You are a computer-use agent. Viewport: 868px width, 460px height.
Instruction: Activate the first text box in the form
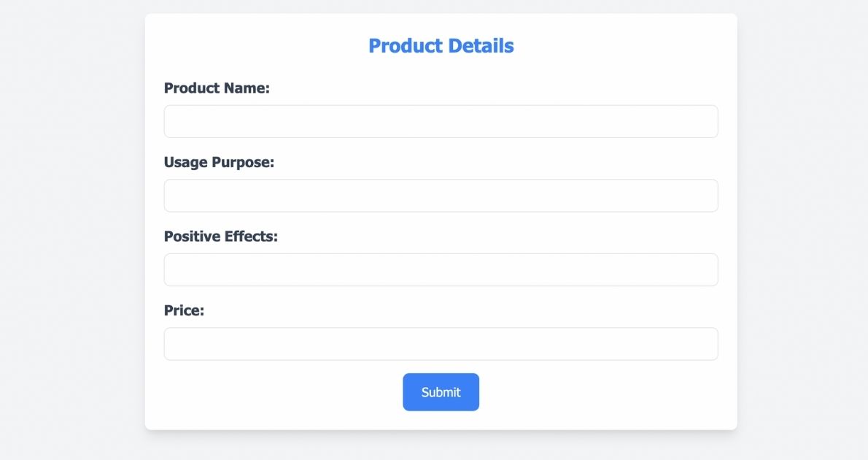click(441, 121)
